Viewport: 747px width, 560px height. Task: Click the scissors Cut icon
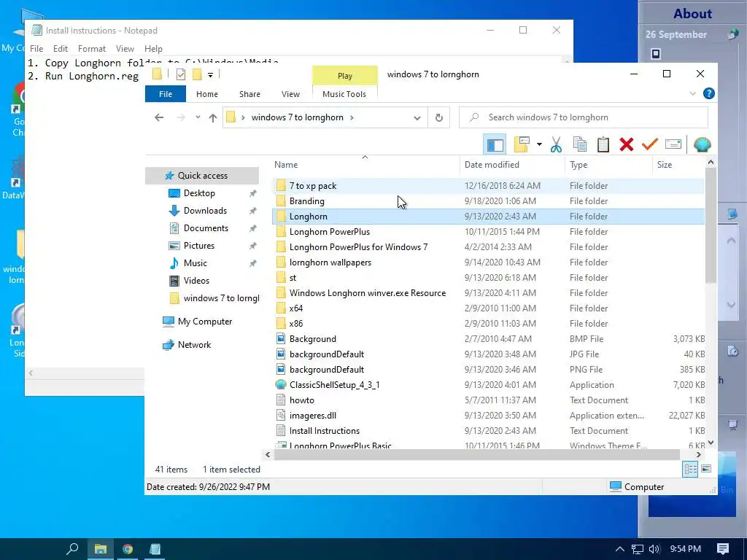click(556, 144)
